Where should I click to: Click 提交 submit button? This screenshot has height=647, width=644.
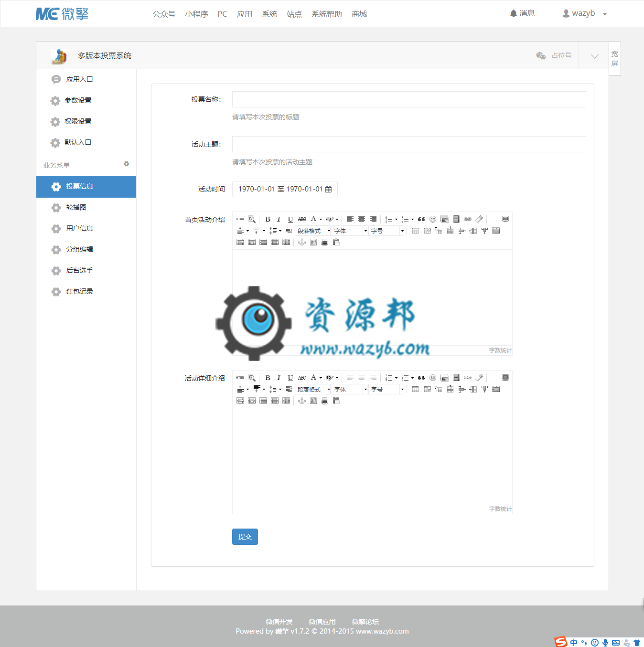pos(245,537)
